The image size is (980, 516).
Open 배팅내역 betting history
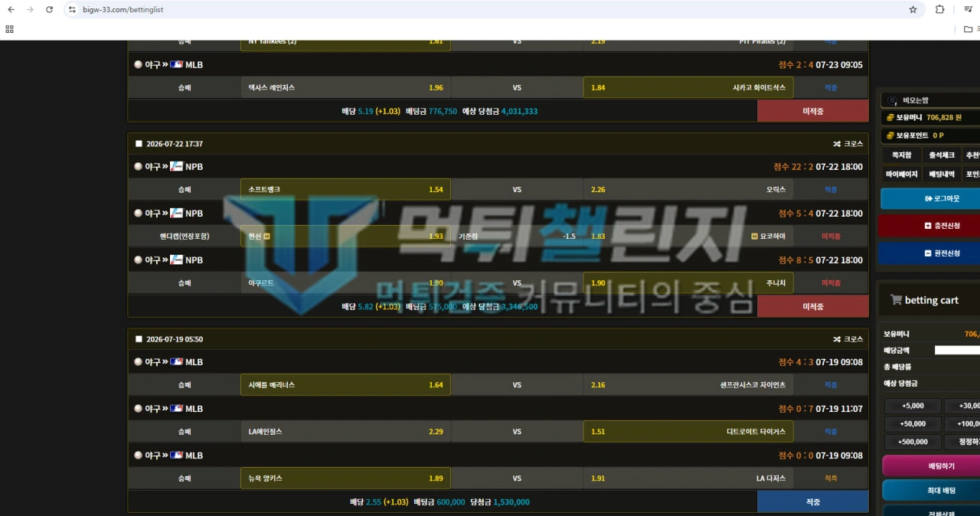[942, 175]
